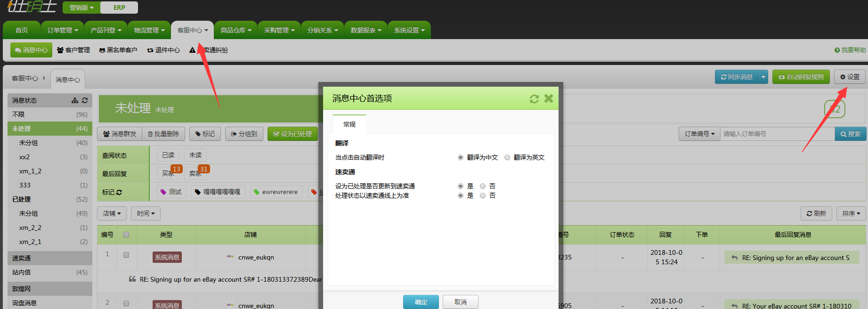Open 客户管理 with the people icon
868x309 pixels.
pos(73,50)
